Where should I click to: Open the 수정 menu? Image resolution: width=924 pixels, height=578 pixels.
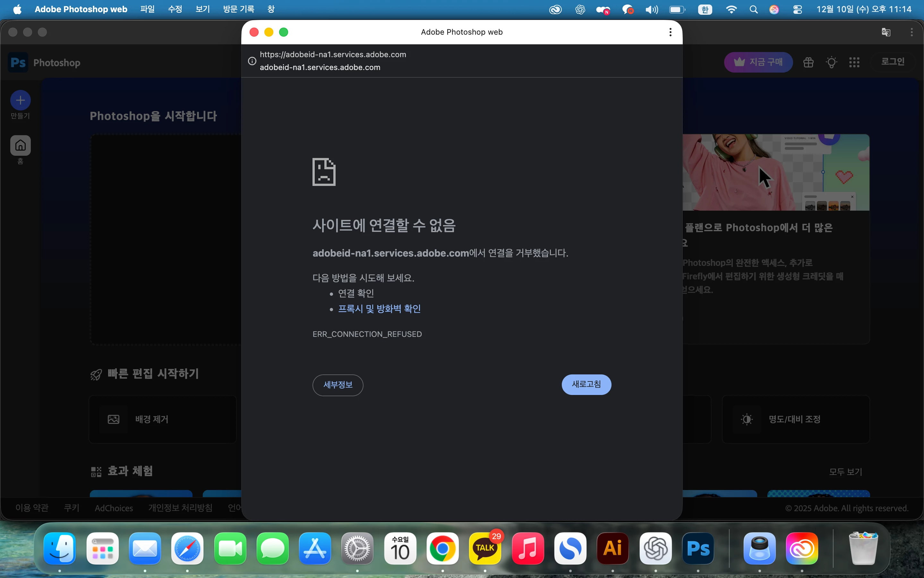pos(175,9)
